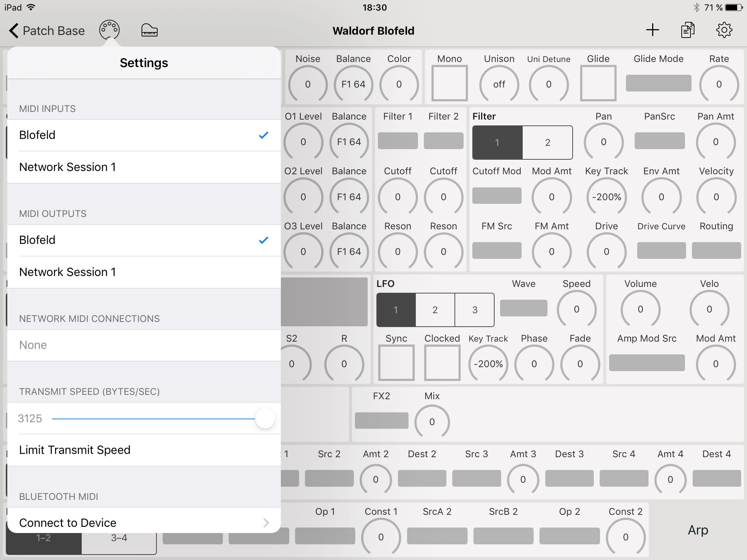Viewport: 747px width, 560px height.
Task: Open the app settings gear icon
Action: point(724,30)
